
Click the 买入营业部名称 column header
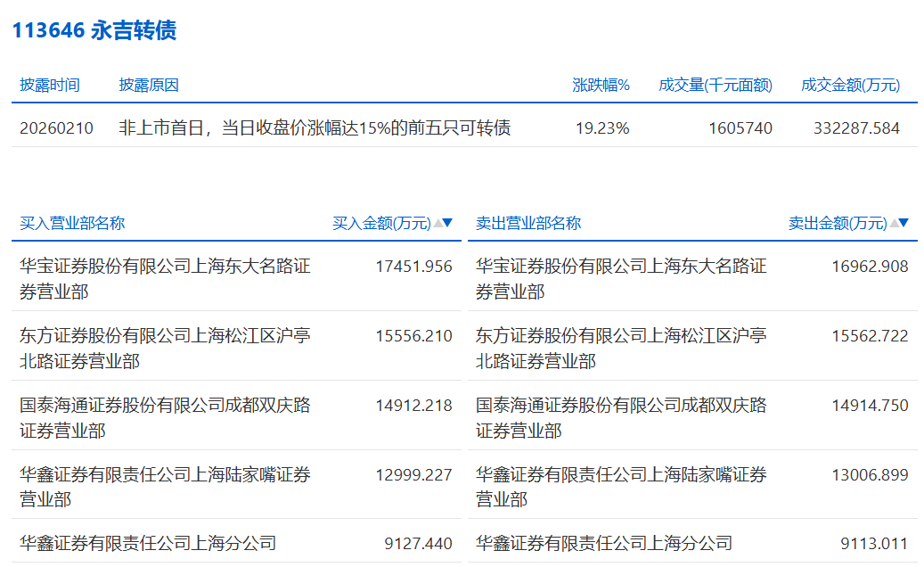coord(72,223)
